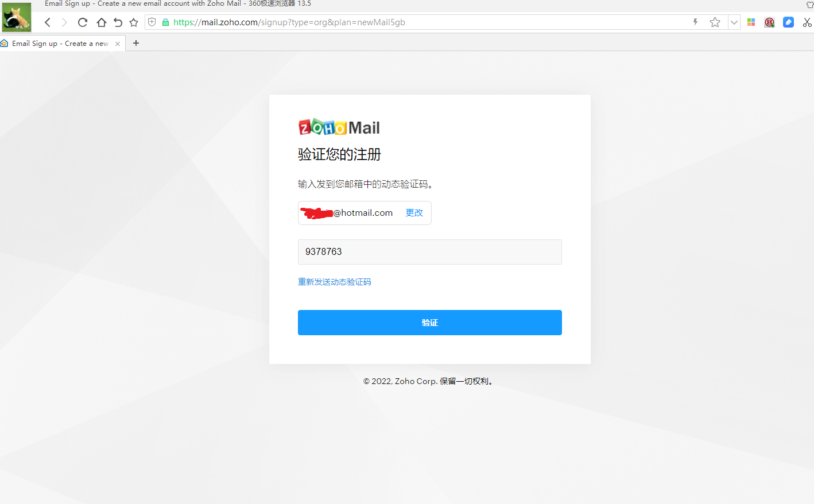Image resolution: width=814 pixels, height=504 pixels.
Task: Click the Zoho Mail logo
Action: [x=339, y=127]
